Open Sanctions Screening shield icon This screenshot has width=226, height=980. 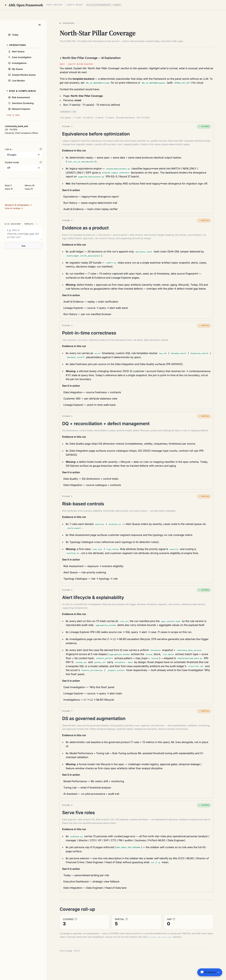tap(10, 103)
